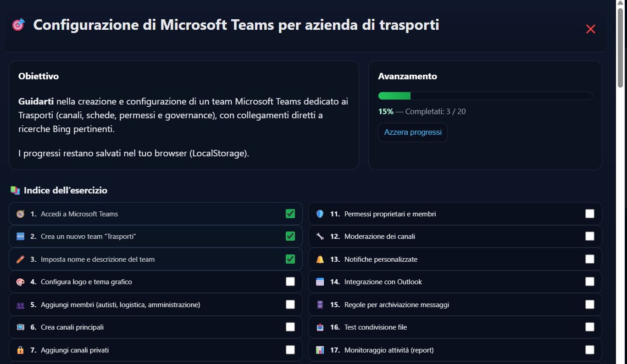The height and width of the screenshot is (364, 627).
Task: Uncheck Imposta nome e descrizione checkbox
Action: [x=290, y=259]
